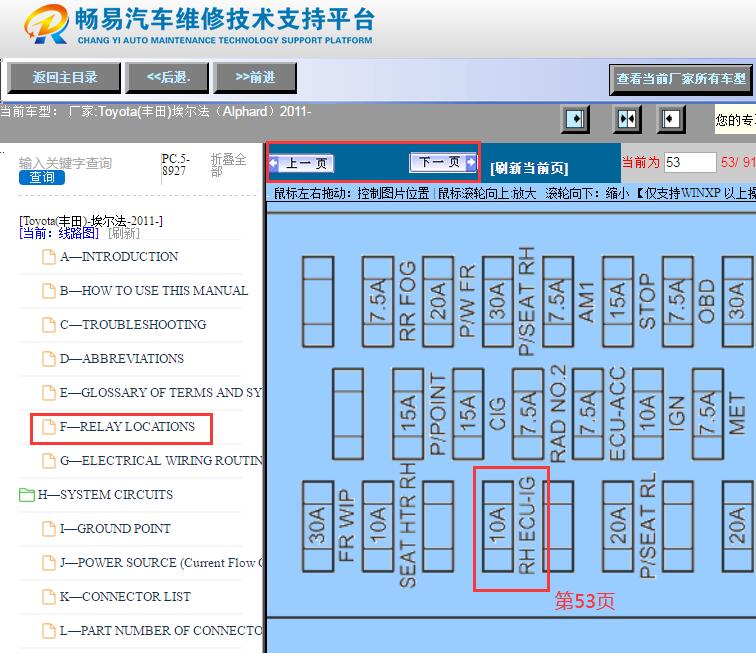Click the 20A P/SEAT RL fuse
Image resolution: width=756 pixels, height=653 pixels.
[x=618, y=526]
